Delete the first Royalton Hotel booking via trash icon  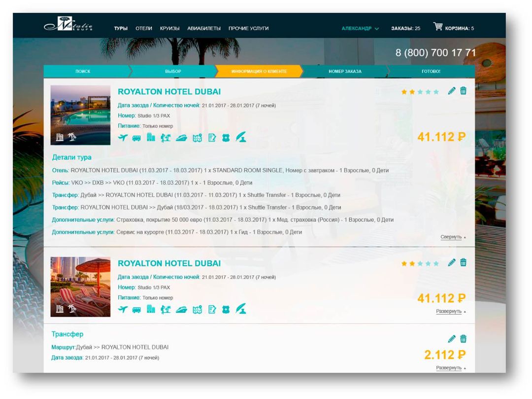pyautogui.click(x=463, y=91)
